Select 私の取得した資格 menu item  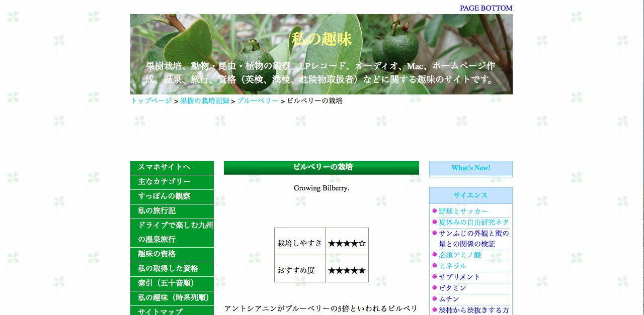point(168,269)
